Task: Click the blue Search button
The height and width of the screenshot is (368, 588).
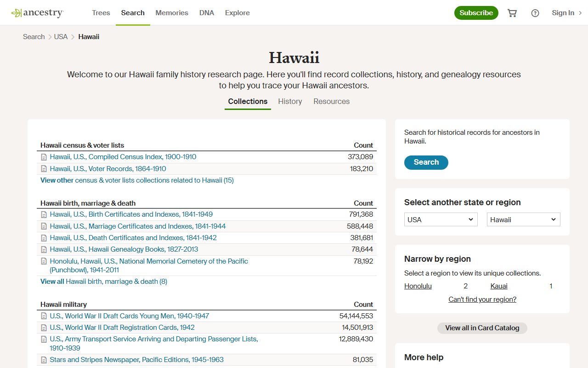Action: (426, 162)
